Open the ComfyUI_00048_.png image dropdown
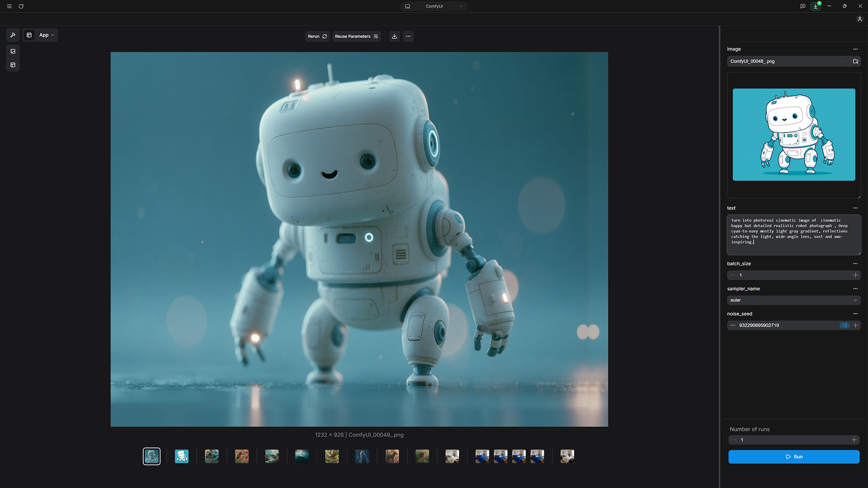868x488 pixels. [x=788, y=61]
